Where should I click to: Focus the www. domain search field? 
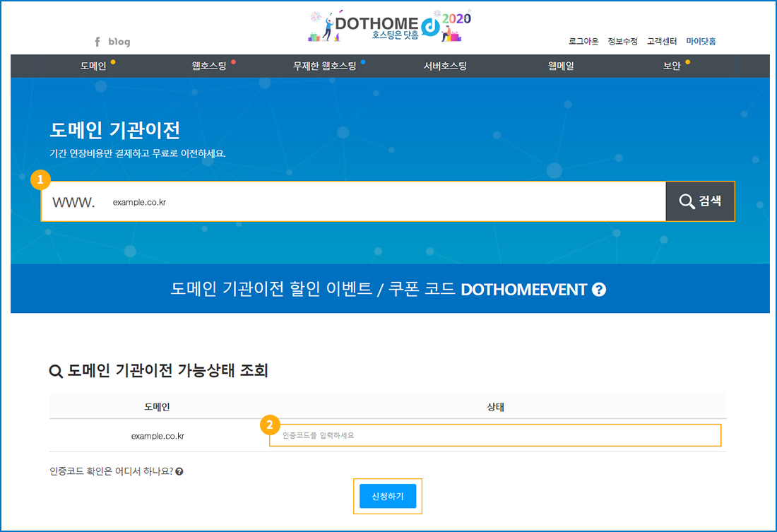click(353, 201)
